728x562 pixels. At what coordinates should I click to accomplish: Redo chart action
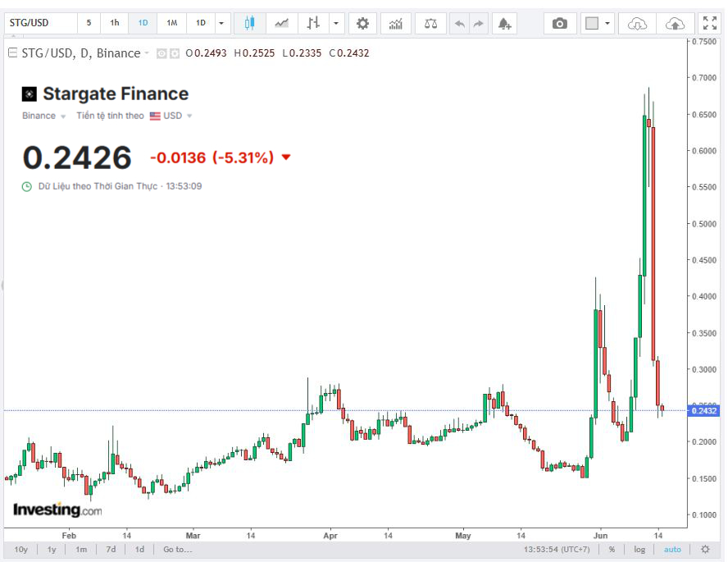click(x=478, y=23)
